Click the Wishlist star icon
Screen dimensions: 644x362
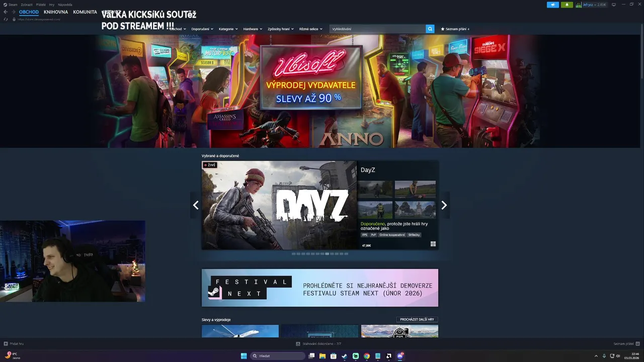(x=443, y=29)
